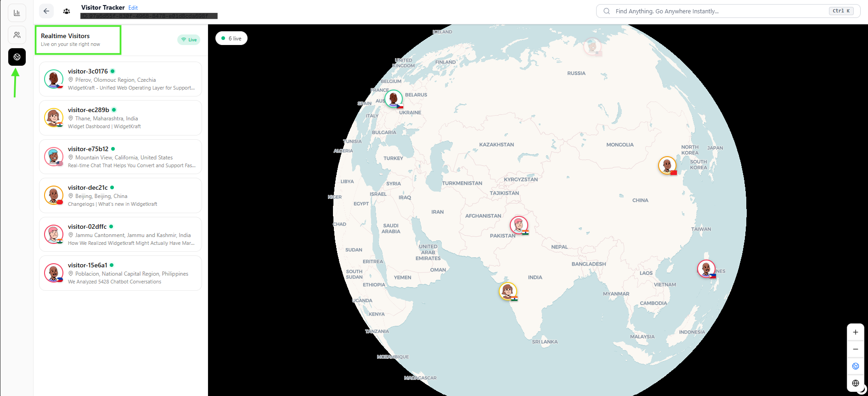The width and height of the screenshot is (868, 396).
Task: Click the location pin on visitor-3c0176 card
Action: click(x=71, y=79)
